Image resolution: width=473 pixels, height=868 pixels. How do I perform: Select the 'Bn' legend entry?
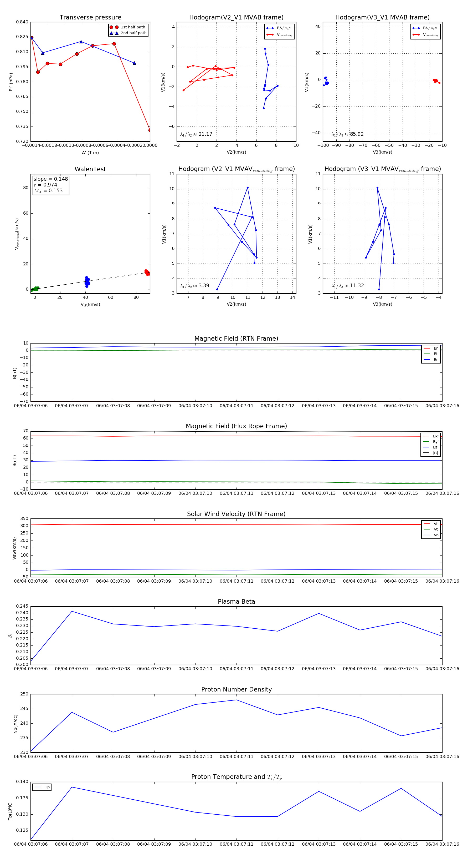(x=431, y=360)
